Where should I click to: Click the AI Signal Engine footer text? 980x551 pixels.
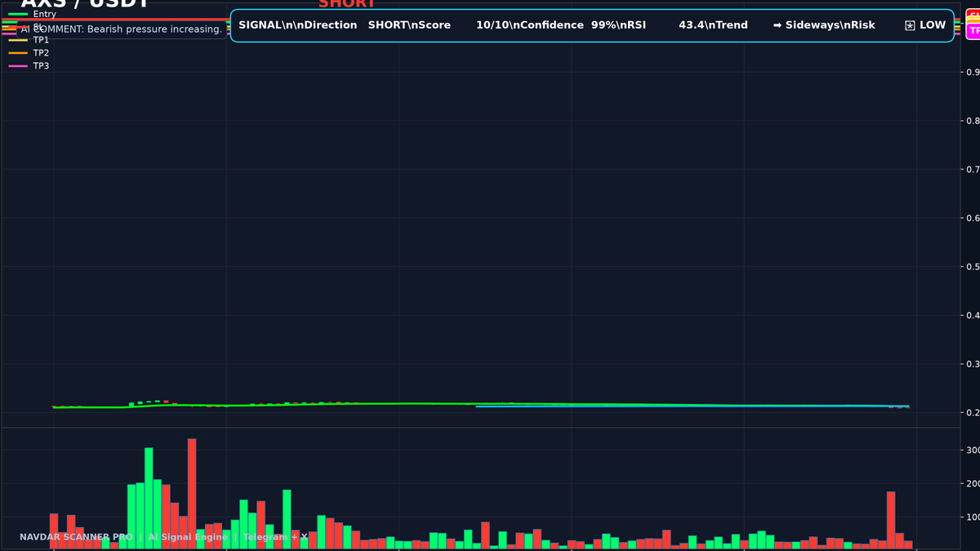click(188, 537)
